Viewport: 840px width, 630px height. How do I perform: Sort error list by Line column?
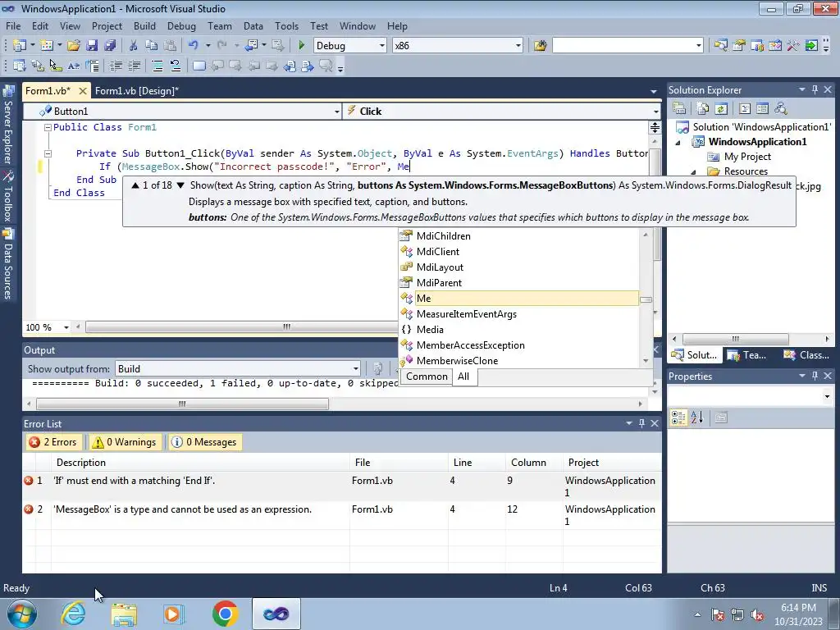477,463
